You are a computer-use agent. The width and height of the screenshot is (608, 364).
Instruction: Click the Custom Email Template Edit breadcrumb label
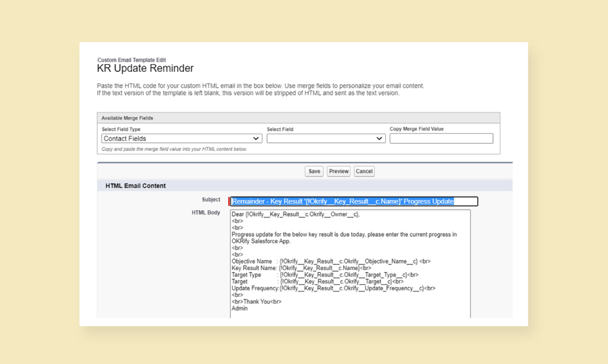tap(131, 60)
